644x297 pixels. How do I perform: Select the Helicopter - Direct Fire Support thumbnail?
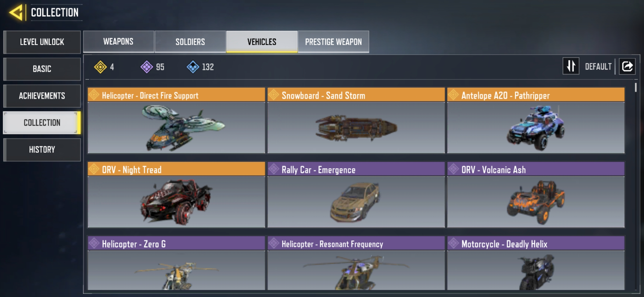[176, 128]
